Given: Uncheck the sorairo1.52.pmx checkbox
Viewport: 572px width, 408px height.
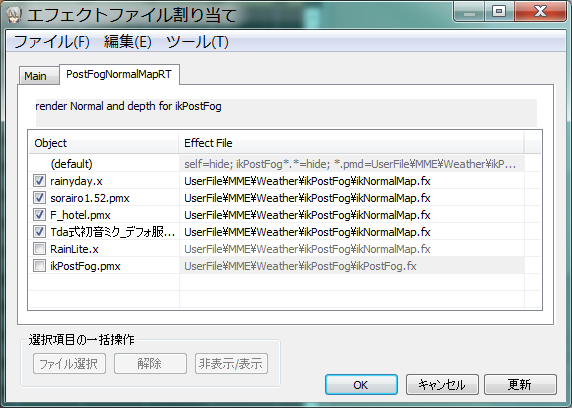Looking at the screenshot, I should (x=39, y=198).
